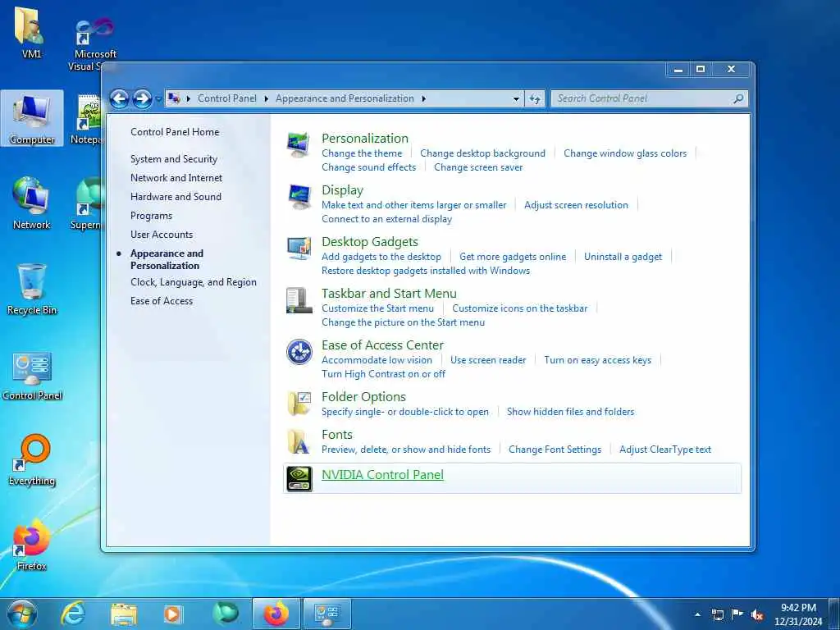The height and width of the screenshot is (630, 840).
Task: Open the network tray icon
Action: (x=717, y=615)
